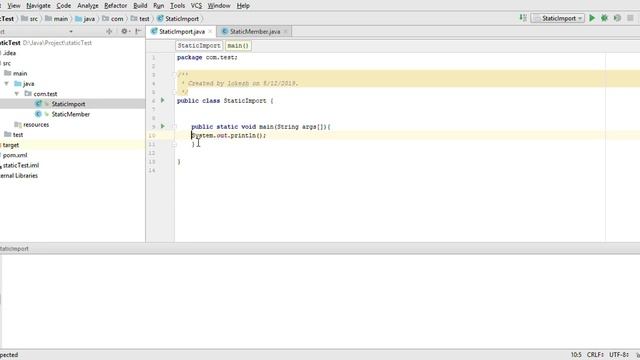Select the src folder in project tree
640x360 pixels.
pos(7,63)
